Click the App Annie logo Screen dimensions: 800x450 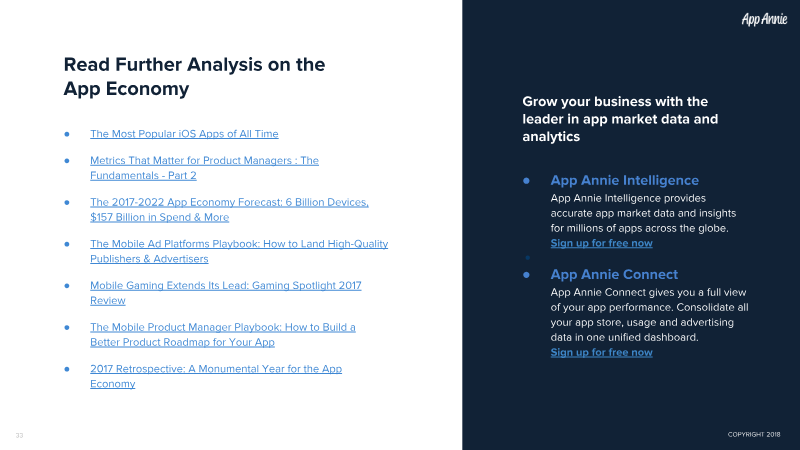[x=766, y=18]
